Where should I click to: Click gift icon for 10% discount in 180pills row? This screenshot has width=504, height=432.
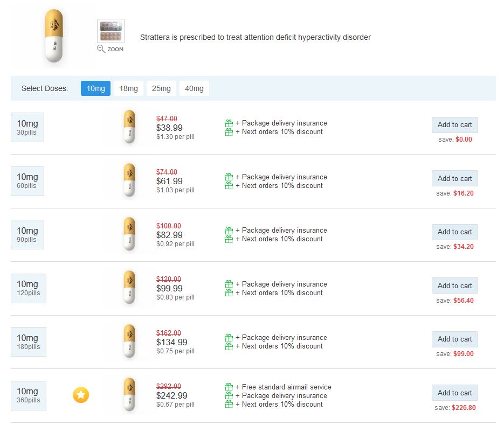pyautogui.click(x=229, y=346)
